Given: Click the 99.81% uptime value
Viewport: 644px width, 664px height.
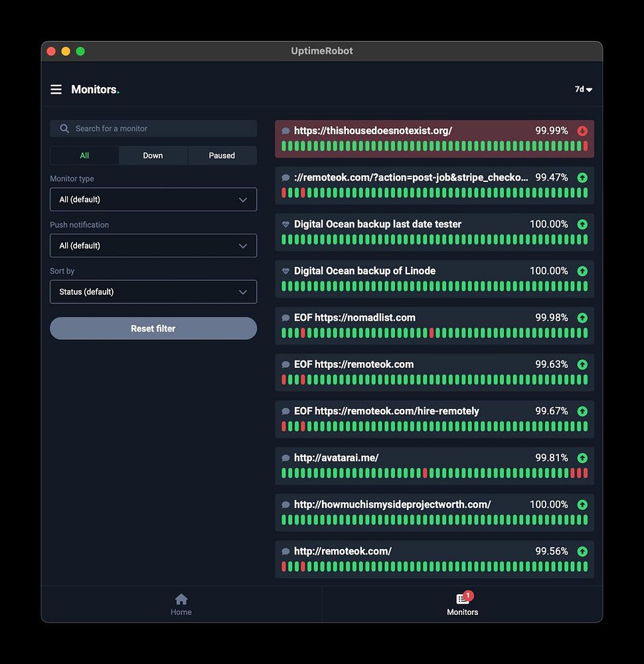Looking at the screenshot, I should coord(551,457).
